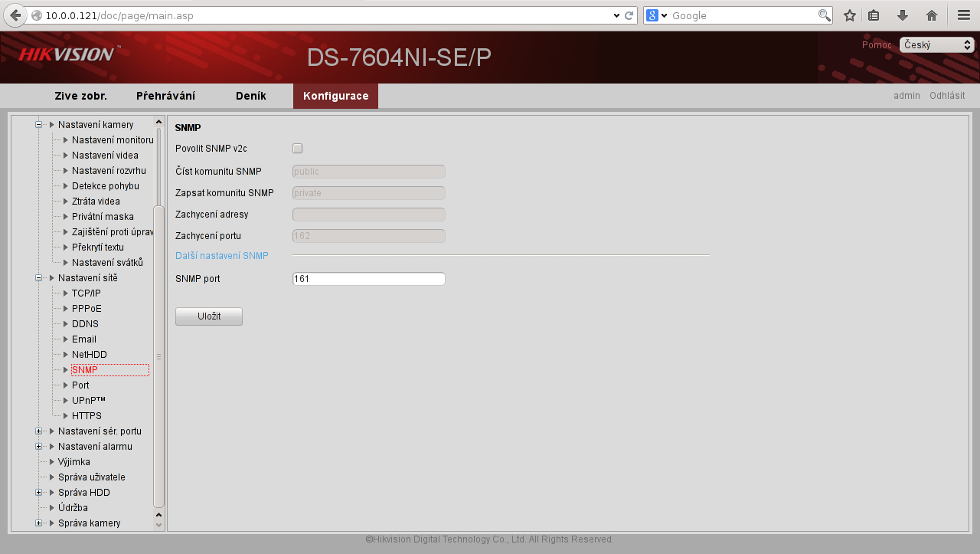The image size is (980, 554).
Task: Open downloads arrow icon
Action: pos(903,15)
